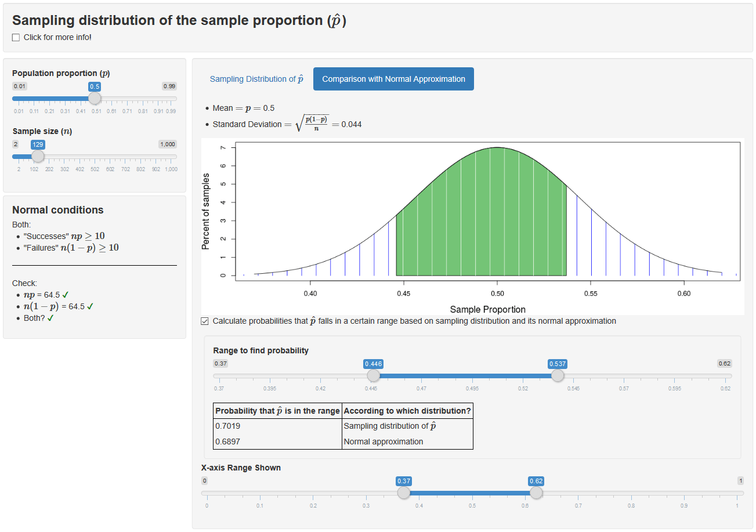756x532 pixels.
Task: Switch to the 'Sampling Distribution of p̂' tab
Action: tap(256, 79)
